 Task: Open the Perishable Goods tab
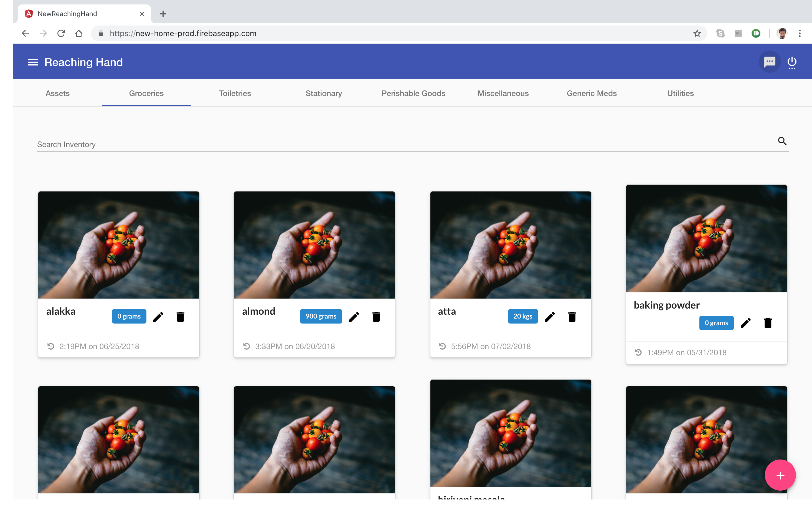[x=413, y=94]
